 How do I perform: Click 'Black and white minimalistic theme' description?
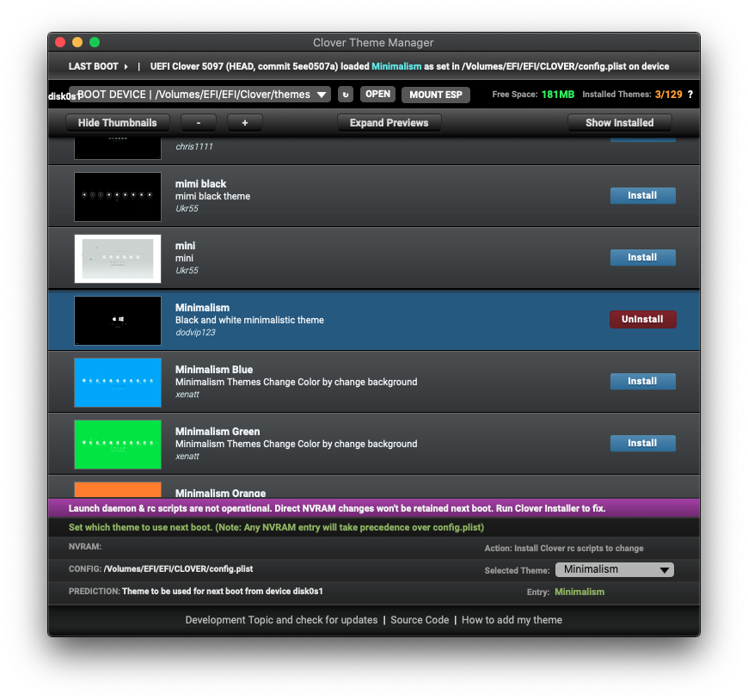pyautogui.click(x=249, y=320)
